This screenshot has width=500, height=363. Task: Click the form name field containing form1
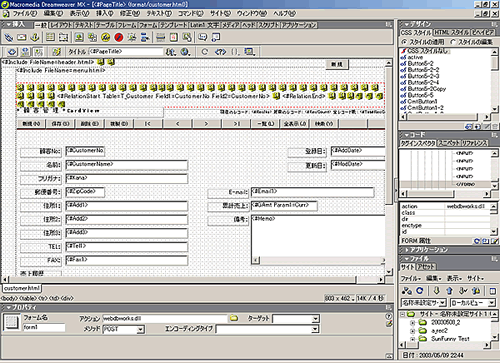44,327
